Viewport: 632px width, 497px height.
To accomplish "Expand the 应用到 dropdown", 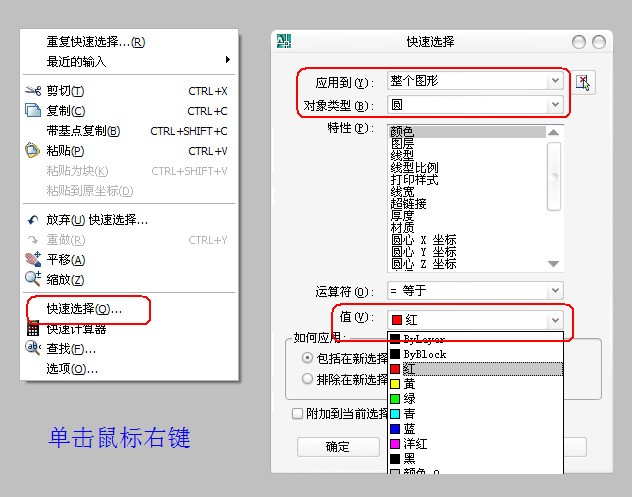I will click(555, 81).
